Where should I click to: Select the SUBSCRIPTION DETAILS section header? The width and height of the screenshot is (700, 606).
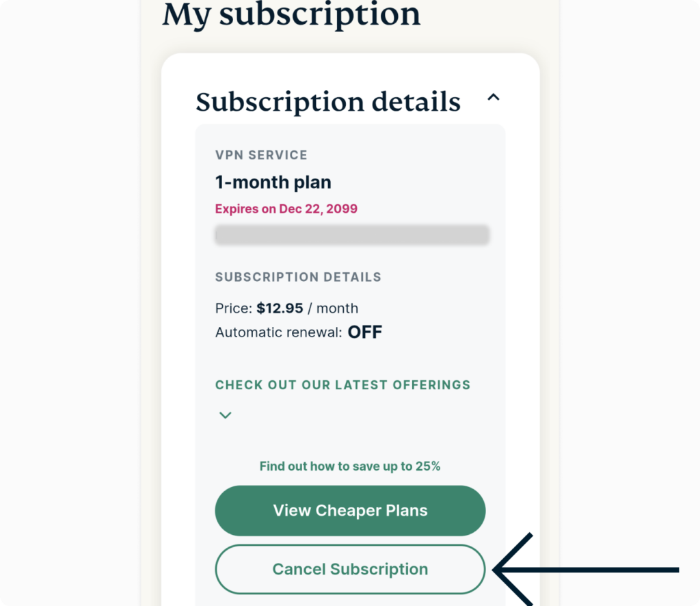click(x=297, y=276)
